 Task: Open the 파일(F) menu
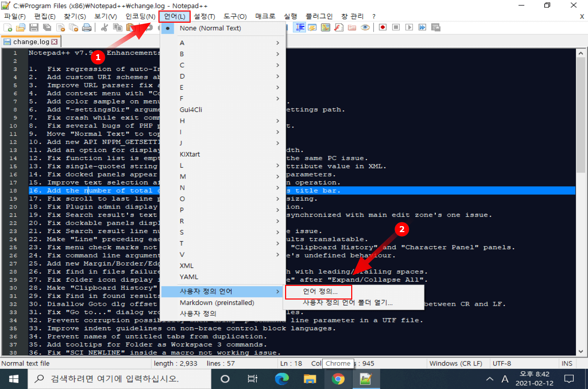click(x=15, y=16)
